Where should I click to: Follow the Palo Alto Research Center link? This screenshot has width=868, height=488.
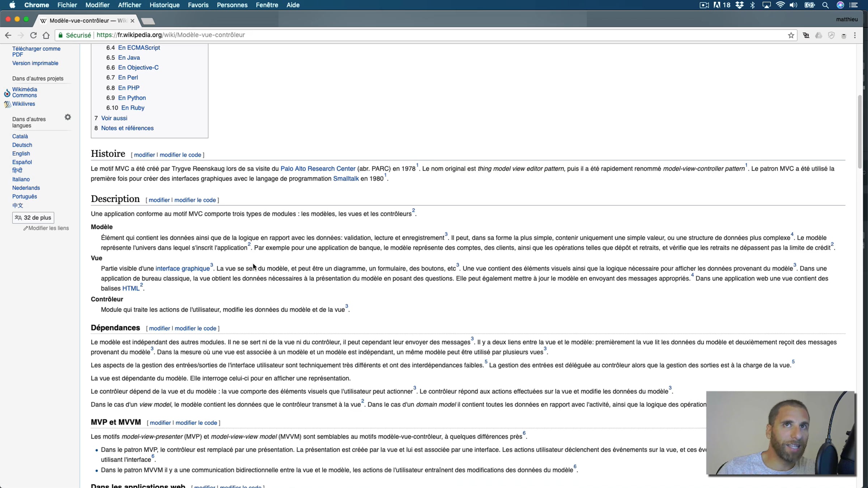pos(318,169)
